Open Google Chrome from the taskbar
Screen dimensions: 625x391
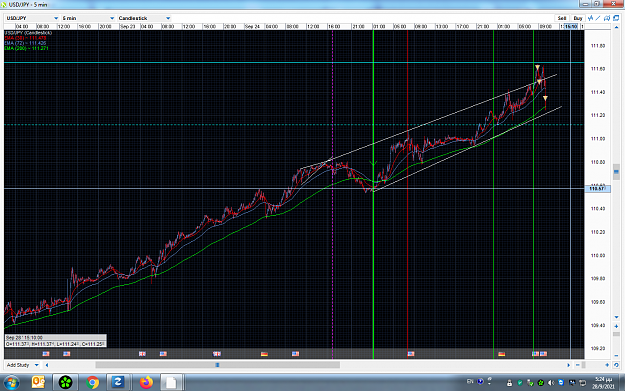click(x=92, y=382)
